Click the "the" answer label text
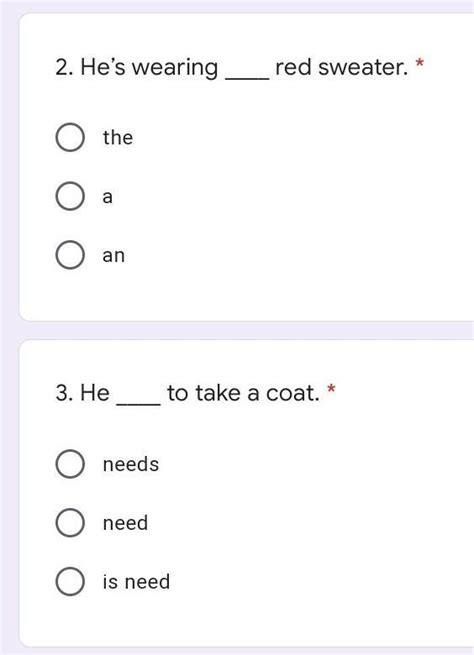This screenshot has height=655, width=474. pos(118,137)
